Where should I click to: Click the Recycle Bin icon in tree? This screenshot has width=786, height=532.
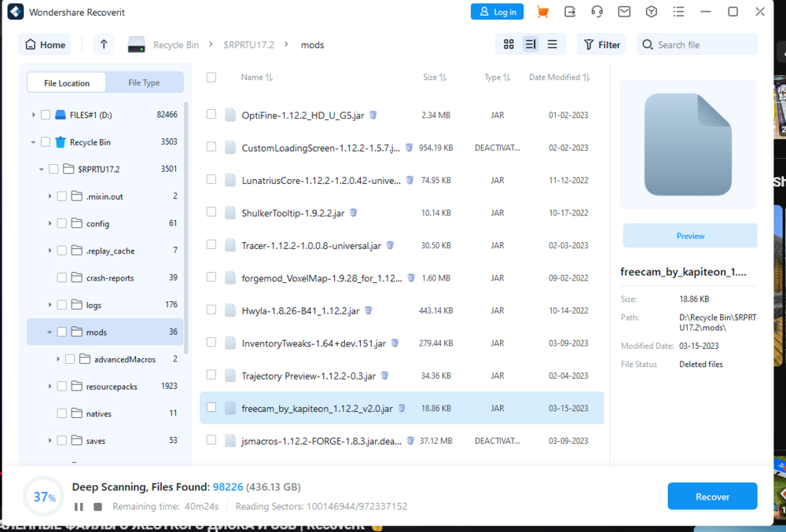coord(61,142)
